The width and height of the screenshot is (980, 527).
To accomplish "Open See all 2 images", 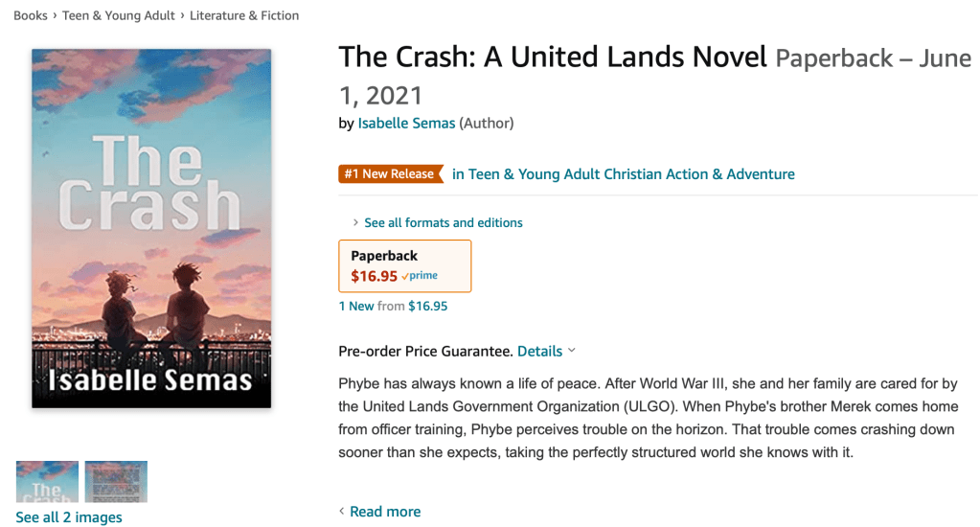I will [69, 517].
